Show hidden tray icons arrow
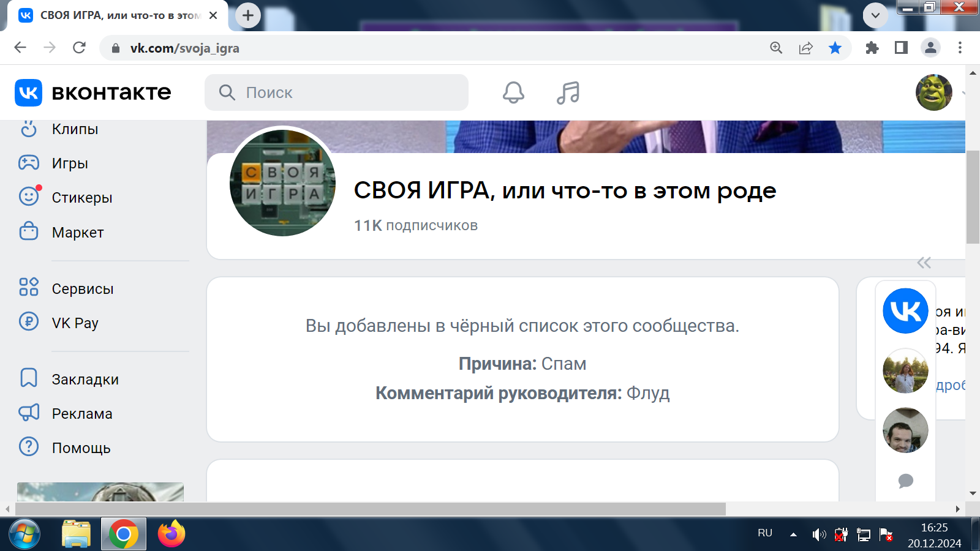Screen dimensions: 980x551 click(x=793, y=534)
